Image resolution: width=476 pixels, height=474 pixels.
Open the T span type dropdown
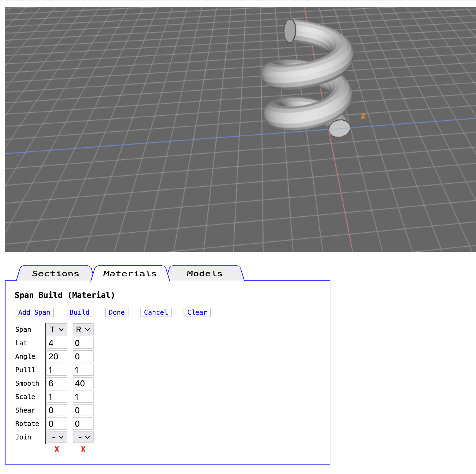[57, 329]
